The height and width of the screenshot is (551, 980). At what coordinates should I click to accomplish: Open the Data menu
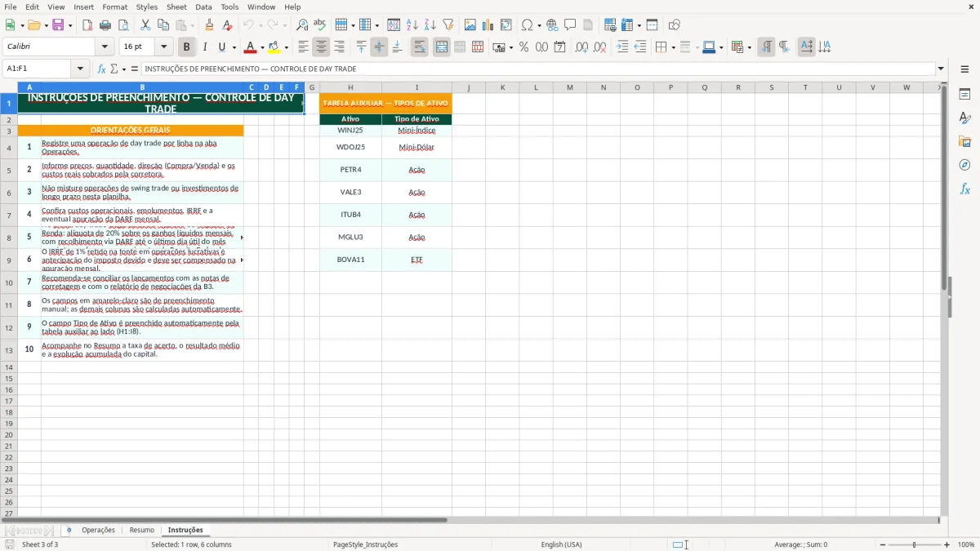point(203,7)
